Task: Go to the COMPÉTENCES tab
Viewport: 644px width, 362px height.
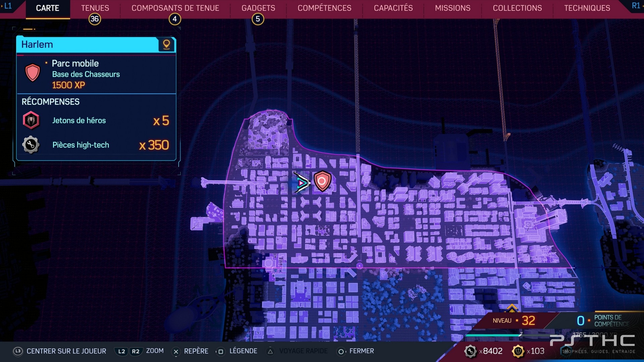Action: point(324,8)
